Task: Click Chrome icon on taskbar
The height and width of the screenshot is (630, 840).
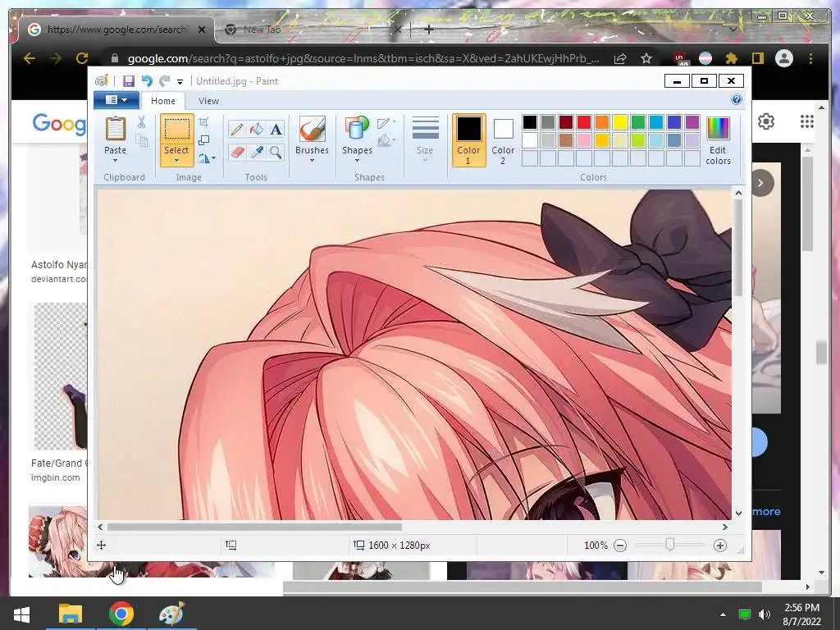Action: [121, 614]
